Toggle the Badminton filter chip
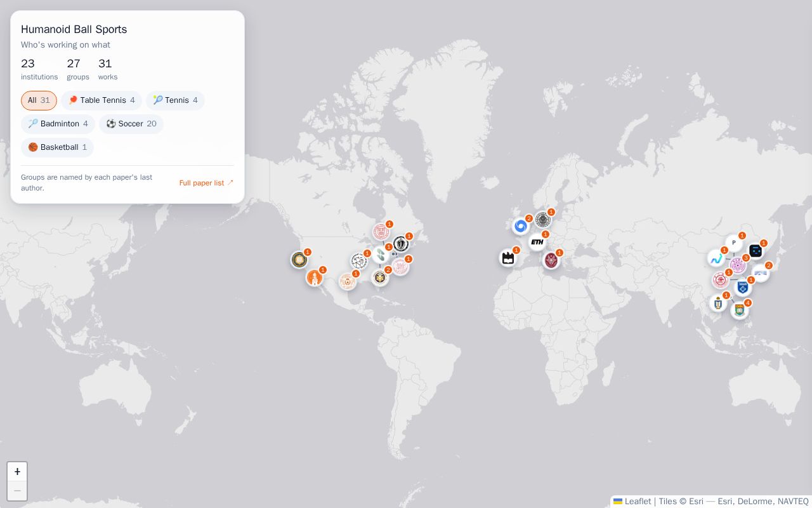Viewport: 812px width, 508px height. click(x=58, y=124)
